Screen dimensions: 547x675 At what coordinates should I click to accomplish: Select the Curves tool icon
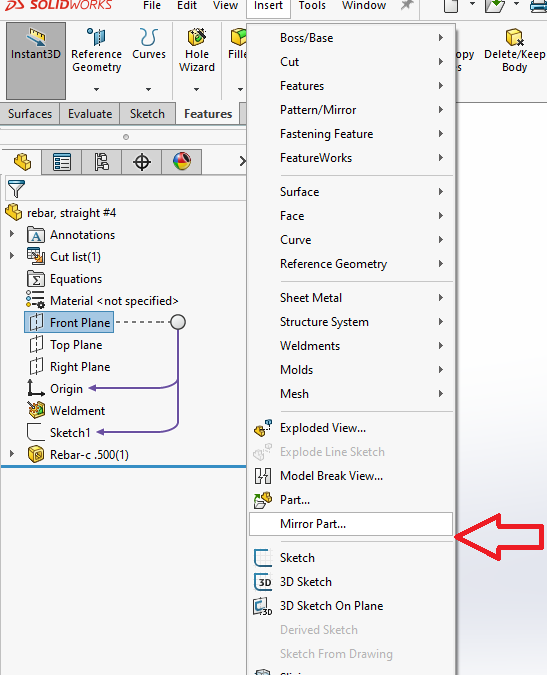(148, 37)
